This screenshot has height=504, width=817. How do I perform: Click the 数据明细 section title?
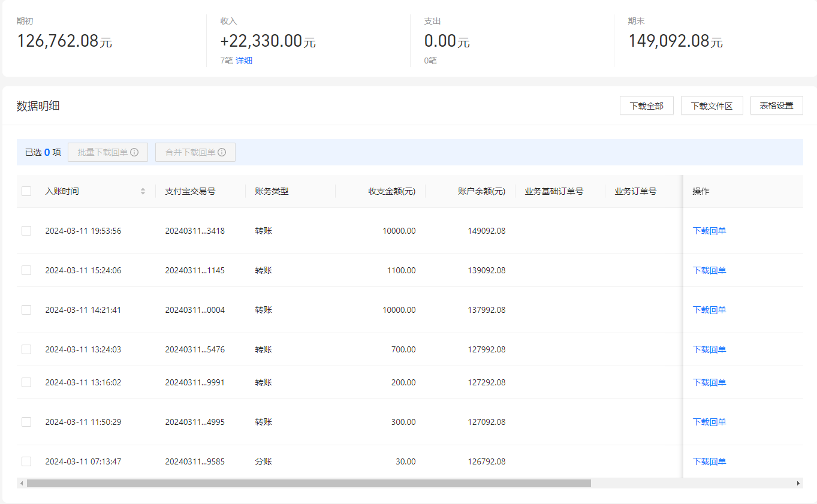pos(38,106)
